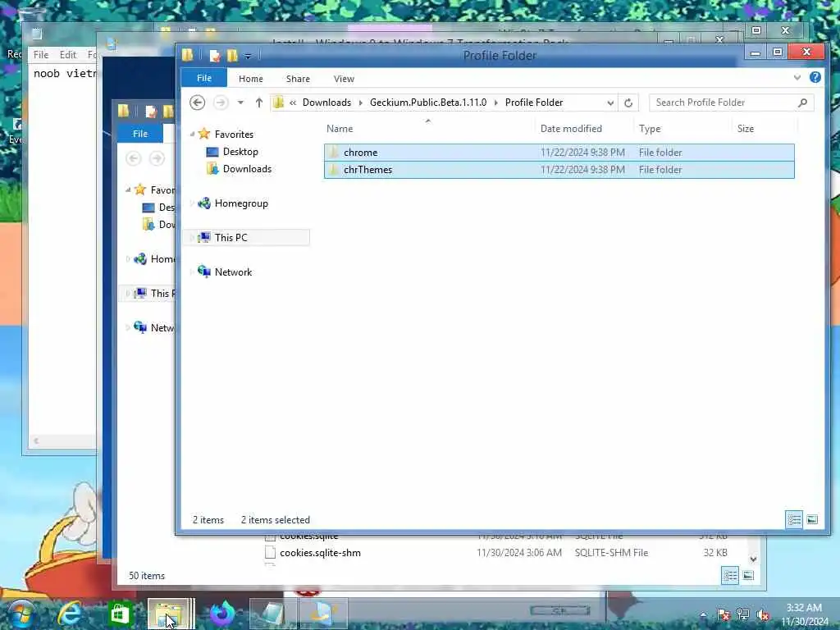Open the Store from the taskbar
840x630 pixels.
click(x=119, y=614)
